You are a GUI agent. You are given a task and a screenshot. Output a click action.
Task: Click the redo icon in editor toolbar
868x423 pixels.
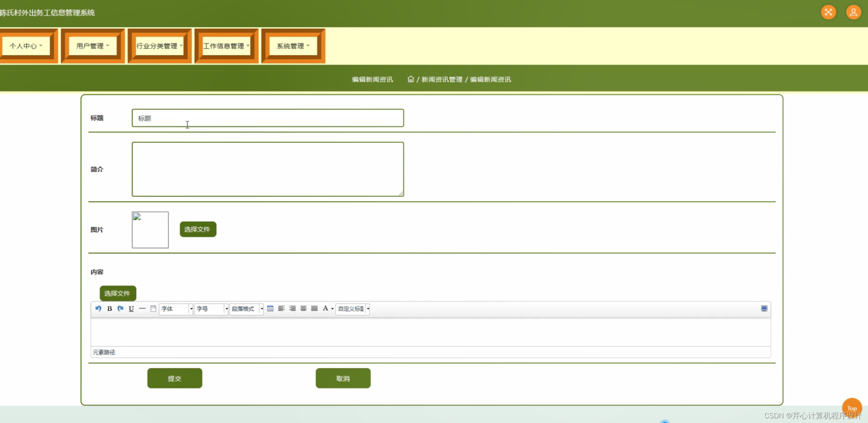pos(121,309)
